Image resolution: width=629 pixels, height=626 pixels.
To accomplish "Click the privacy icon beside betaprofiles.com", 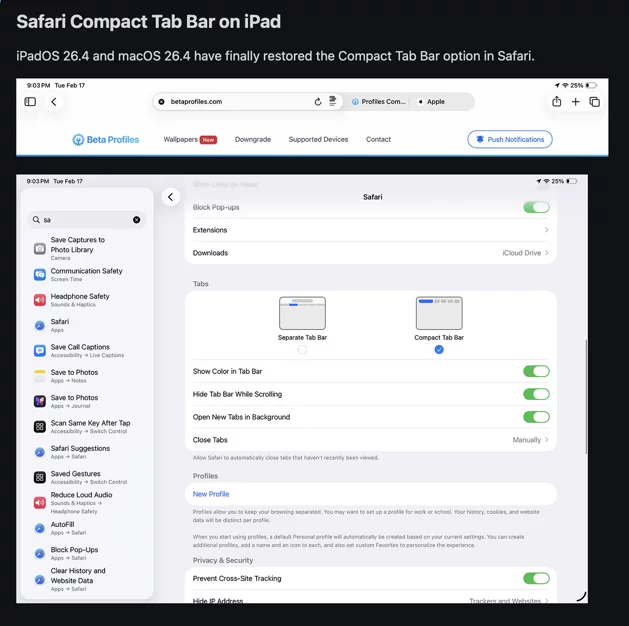I will pyautogui.click(x=161, y=102).
